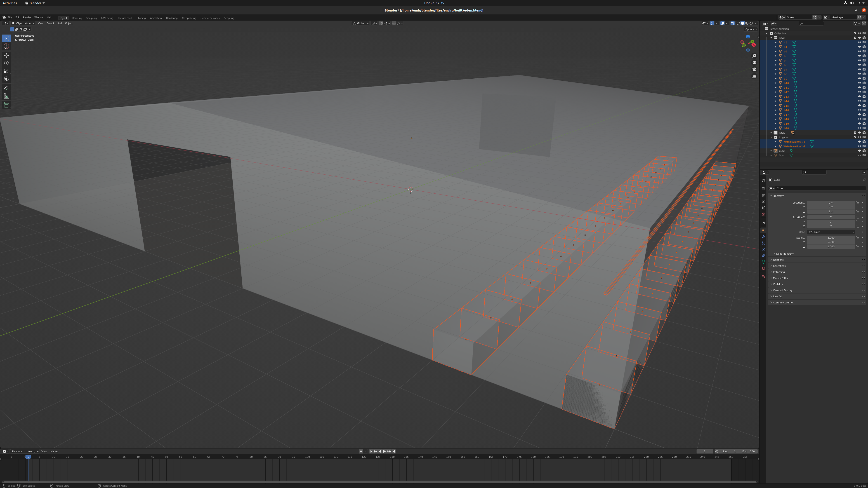
Task: Open the Object Constraint properties tab
Action: point(763,256)
